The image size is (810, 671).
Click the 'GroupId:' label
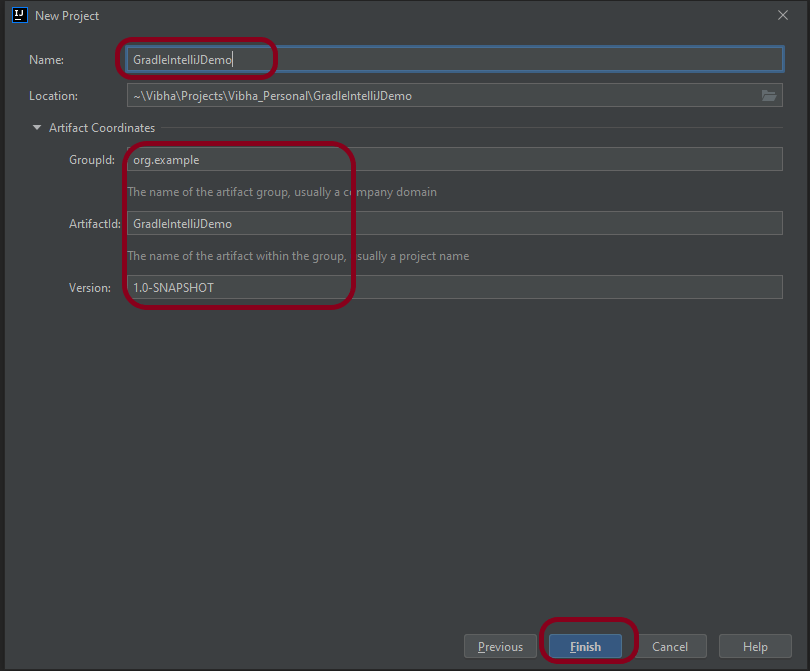pyautogui.click(x=89, y=159)
